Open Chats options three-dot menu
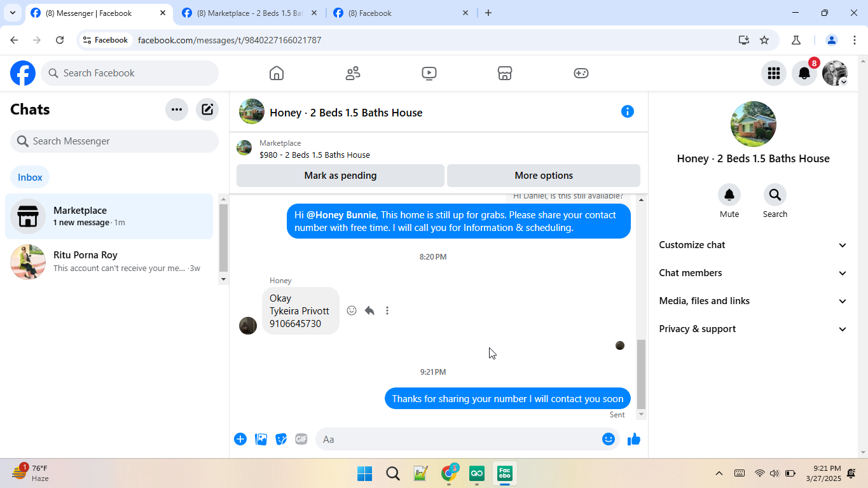 [x=177, y=109]
